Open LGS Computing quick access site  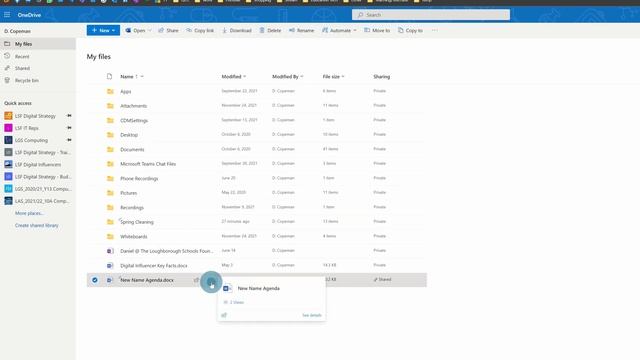click(x=31, y=140)
